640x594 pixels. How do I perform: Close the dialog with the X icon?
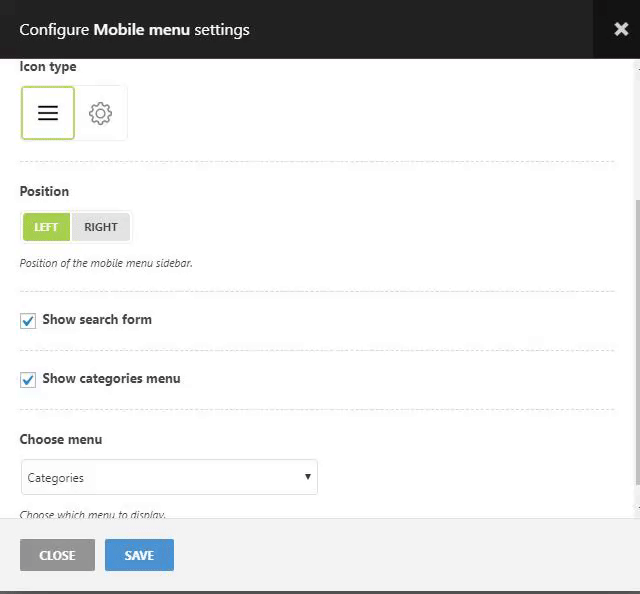coord(621,29)
